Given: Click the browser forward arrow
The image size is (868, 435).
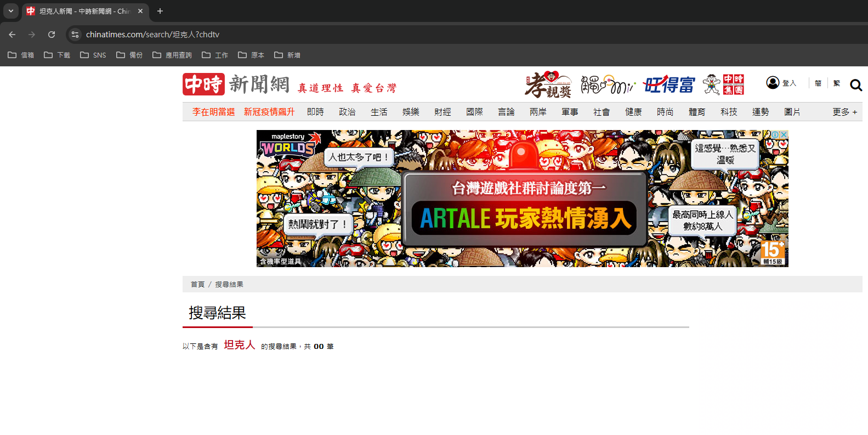Looking at the screenshot, I should point(32,35).
